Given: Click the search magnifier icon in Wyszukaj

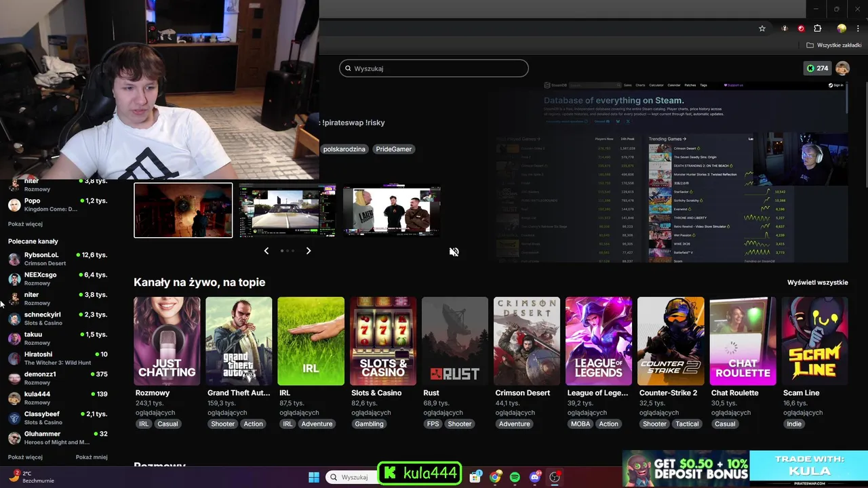Looking at the screenshot, I should (348, 68).
